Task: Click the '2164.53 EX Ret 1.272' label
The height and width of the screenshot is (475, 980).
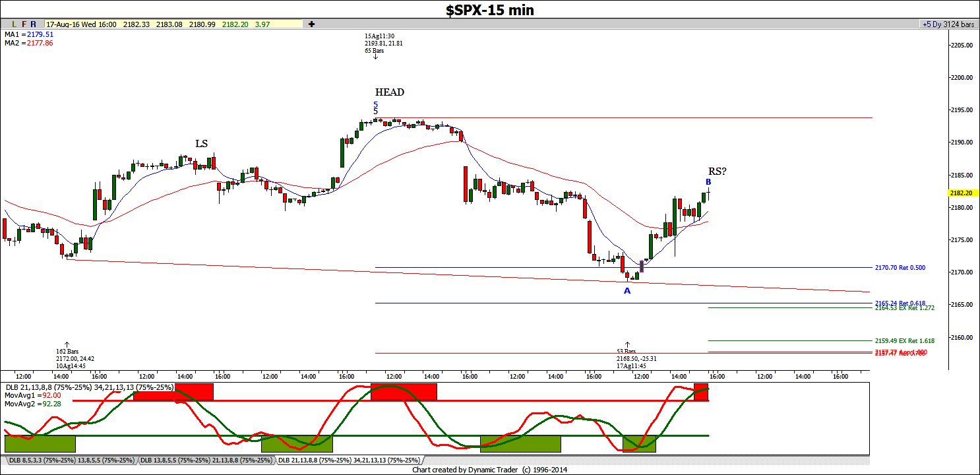Action: [x=905, y=307]
